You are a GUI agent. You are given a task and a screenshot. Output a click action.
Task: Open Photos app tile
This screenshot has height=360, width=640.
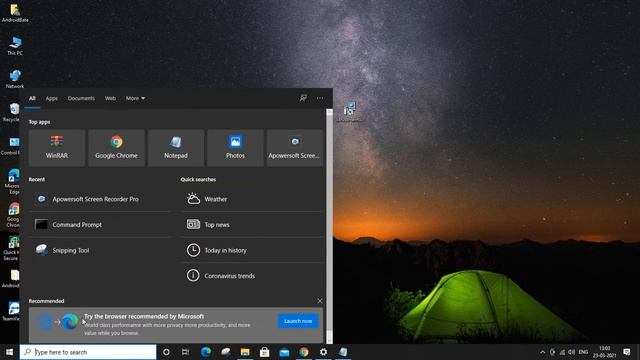point(235,148)
